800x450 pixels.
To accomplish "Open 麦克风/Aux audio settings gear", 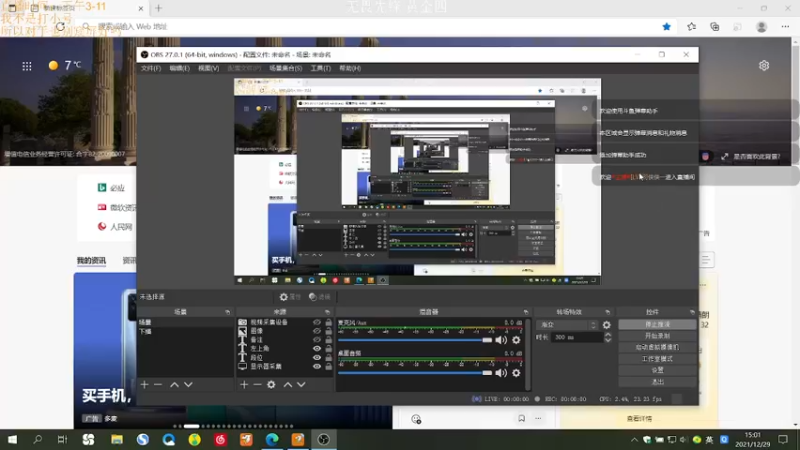I will [x=516, y=340].
